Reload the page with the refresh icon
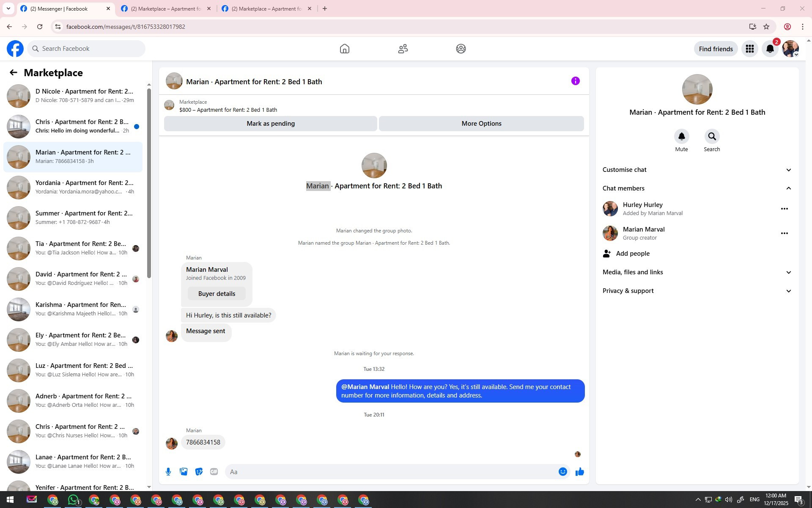Viewport: 812px width, 508px height. tap(40, 27)
